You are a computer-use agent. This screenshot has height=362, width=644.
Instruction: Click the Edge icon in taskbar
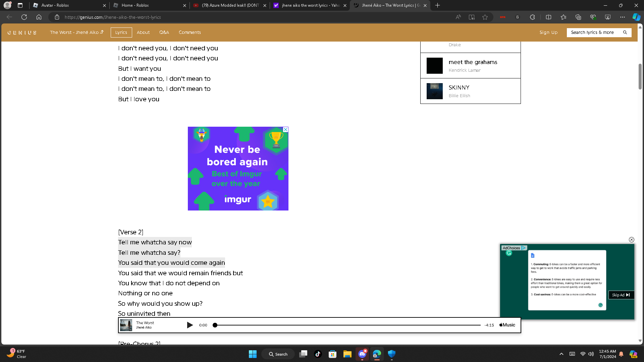click(x=377, y=354)
